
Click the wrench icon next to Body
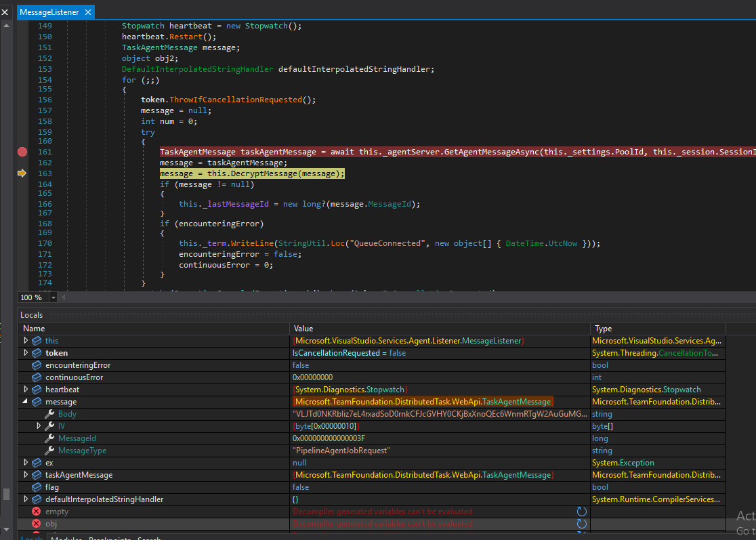click(49, 414)
